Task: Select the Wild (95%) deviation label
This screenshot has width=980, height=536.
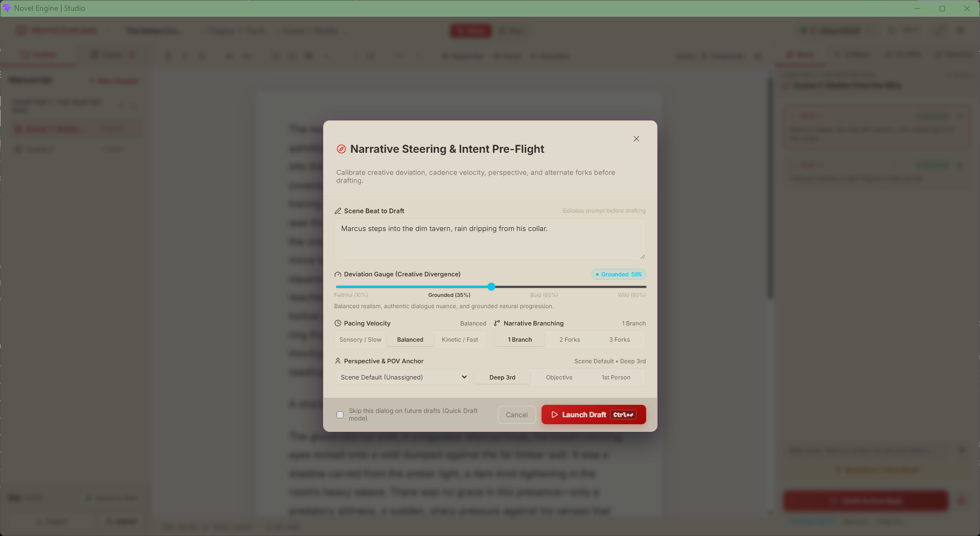Action: [x=632, y=295]
